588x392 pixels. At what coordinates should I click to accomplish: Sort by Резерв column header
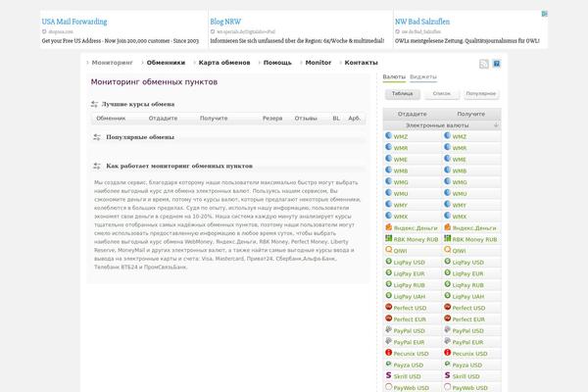tap(272, 119)
